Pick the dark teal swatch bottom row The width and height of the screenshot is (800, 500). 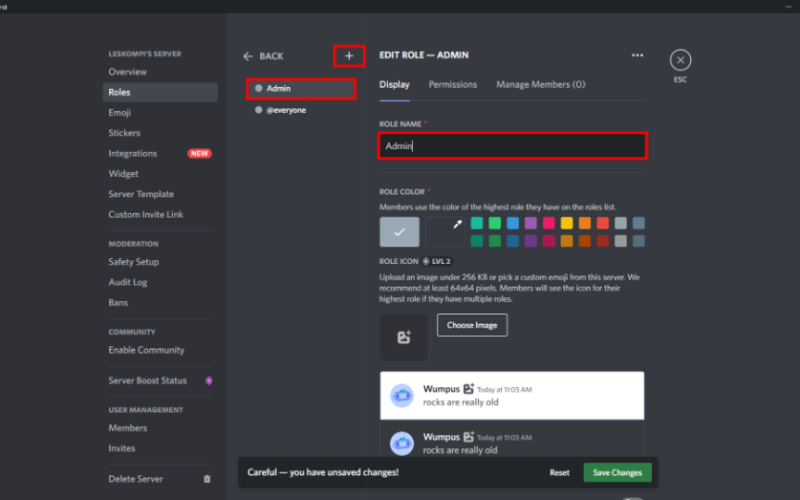pyautogui.click(x=477, y=241)
